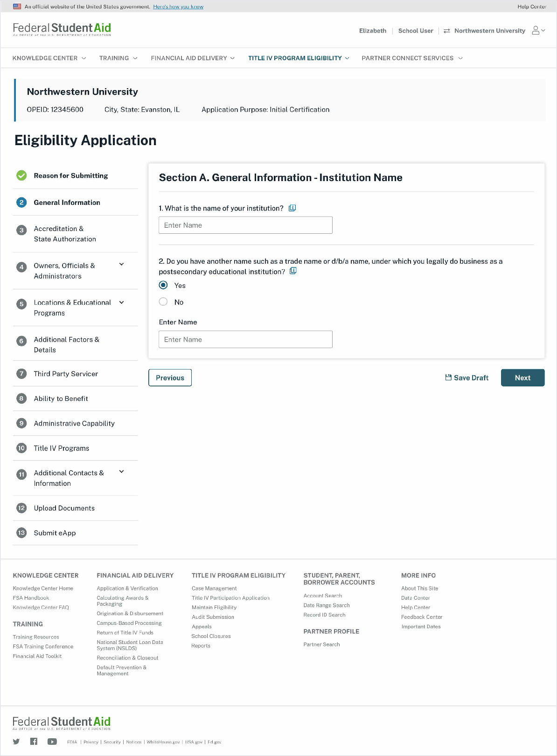
Task: Click the green checkmark for Reason for Submitting
Action: (x=21, y=175)
